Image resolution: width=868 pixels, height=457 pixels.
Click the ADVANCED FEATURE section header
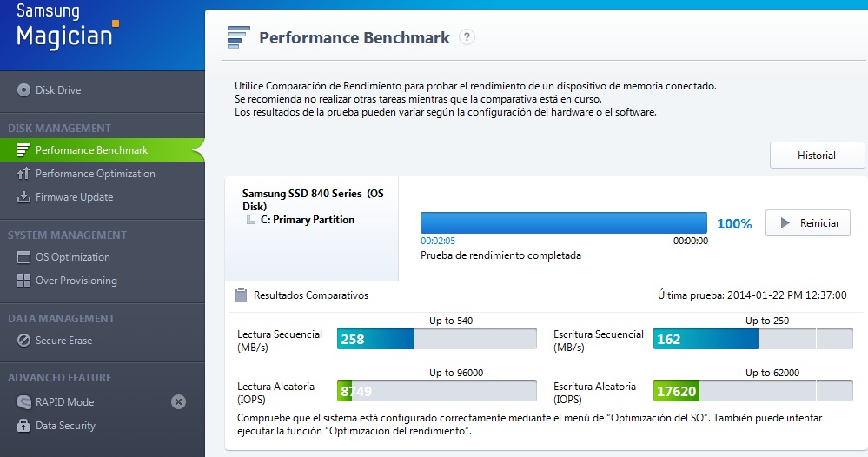click(x=60, y=378)
